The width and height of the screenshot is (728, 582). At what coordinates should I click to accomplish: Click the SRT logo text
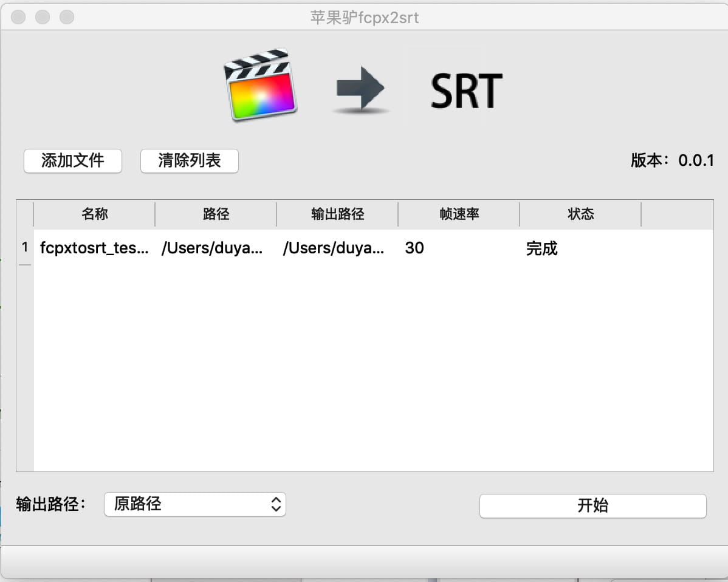466,91
